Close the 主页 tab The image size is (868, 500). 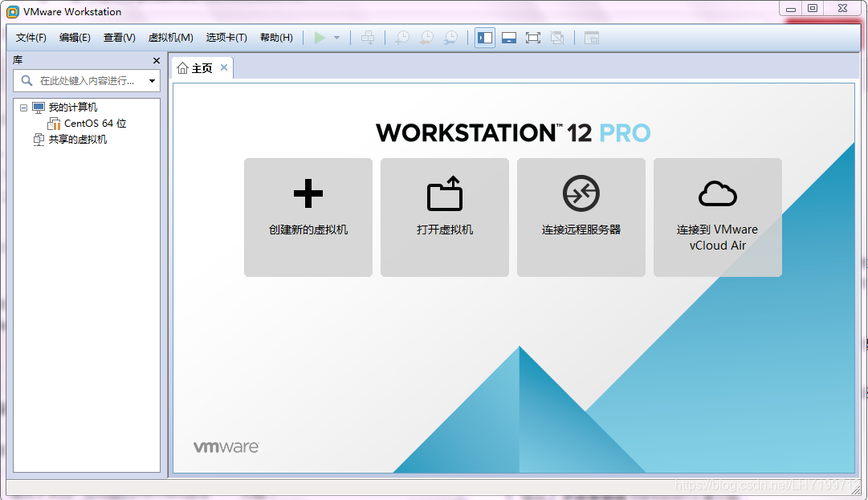click(224, 67)
